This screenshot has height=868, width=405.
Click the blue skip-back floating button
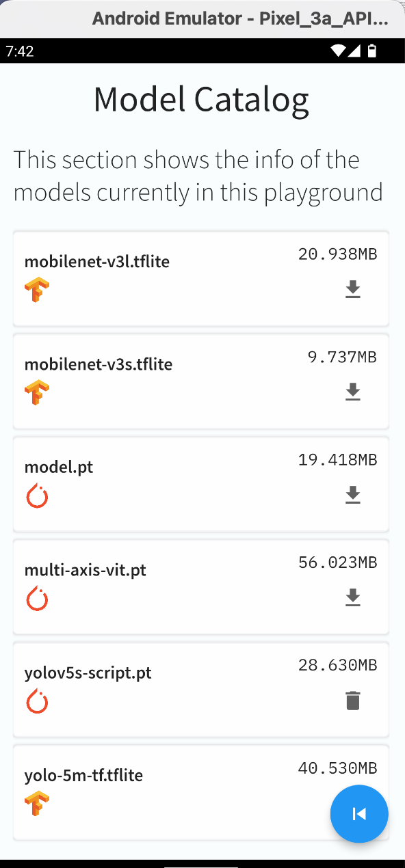tap(359, 814)
